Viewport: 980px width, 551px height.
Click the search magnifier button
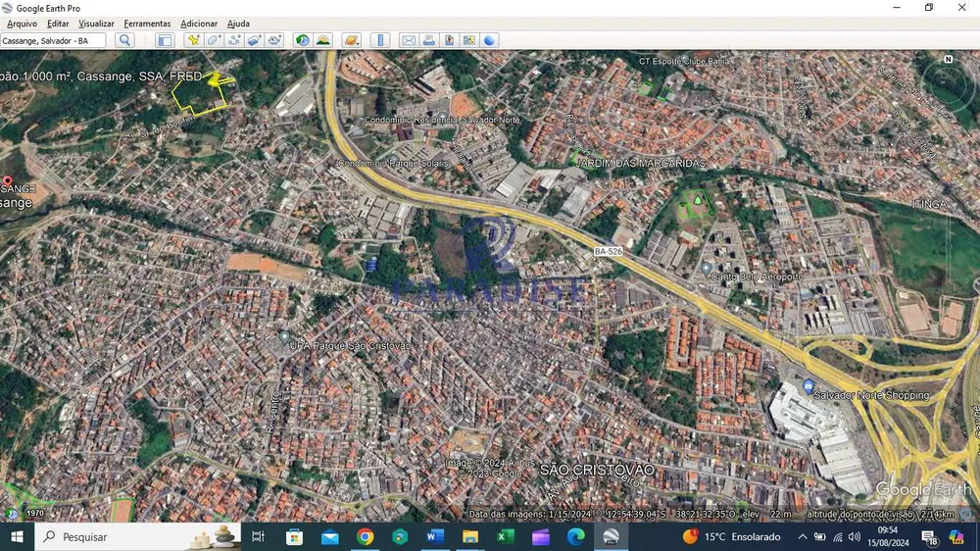click(x=125, y=40)
